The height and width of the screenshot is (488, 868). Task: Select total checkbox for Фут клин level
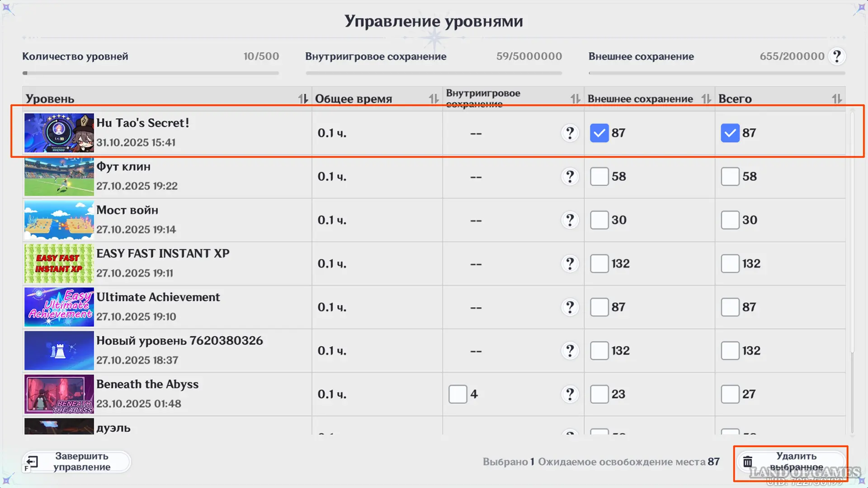730,177
